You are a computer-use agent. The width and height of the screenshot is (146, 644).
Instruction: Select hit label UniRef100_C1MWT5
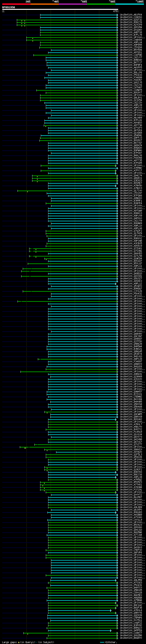tap(131, 90)
